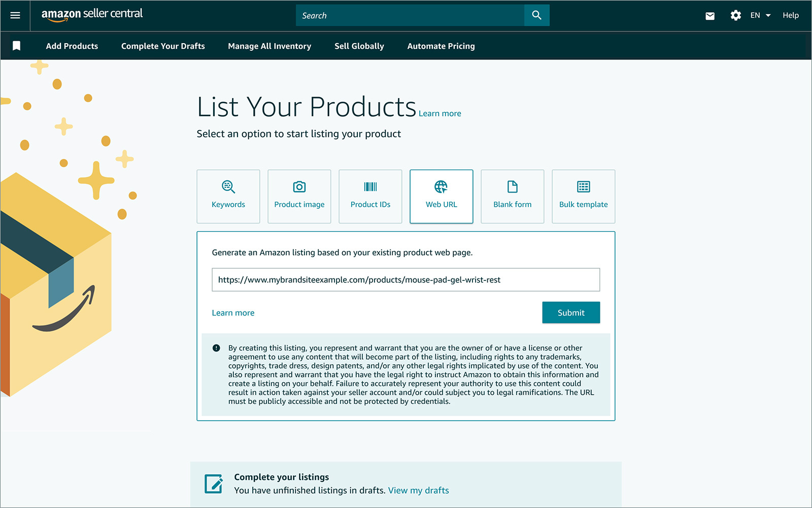Image resolution: width=812 pixels, height=508 pixels.
Task: Click the product web page URL field
Action: click(x=406, y=279)
